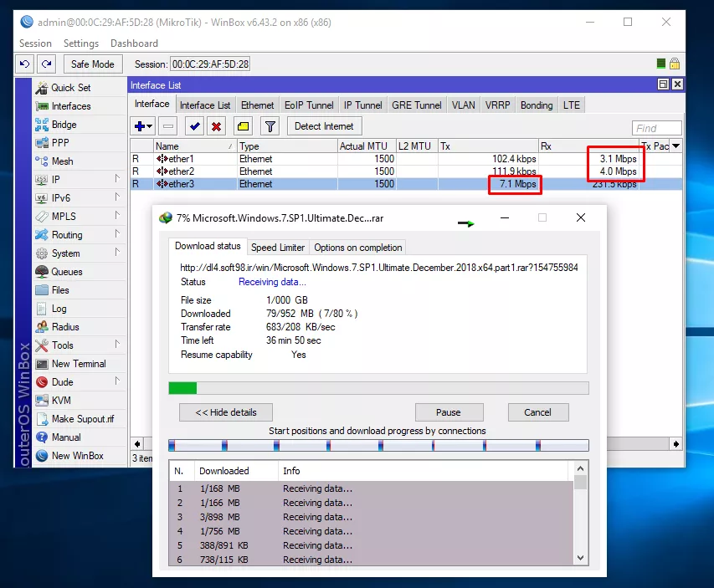Open the blue plus add dropdown
This screenshot has width=714, height=588.
(143, 126)
